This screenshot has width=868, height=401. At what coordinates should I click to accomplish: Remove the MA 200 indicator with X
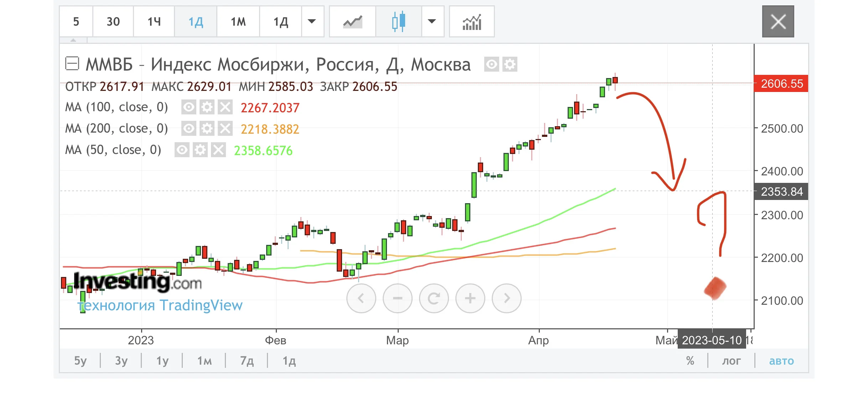pyautogui.click(x=225, y=129)
